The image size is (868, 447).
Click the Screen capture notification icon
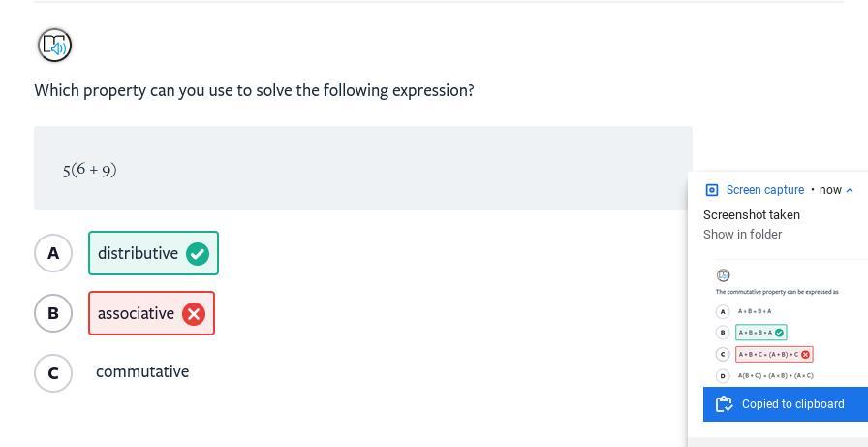712,190
